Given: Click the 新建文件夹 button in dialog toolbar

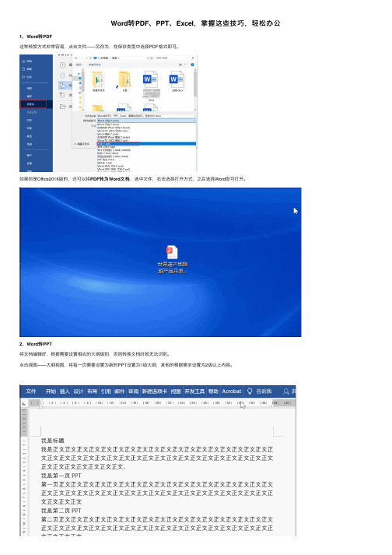Looking at the screenshot, I should (95, 65).
